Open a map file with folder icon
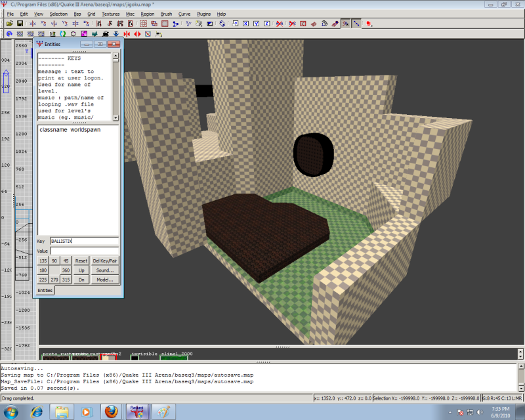 pos(9,24)
